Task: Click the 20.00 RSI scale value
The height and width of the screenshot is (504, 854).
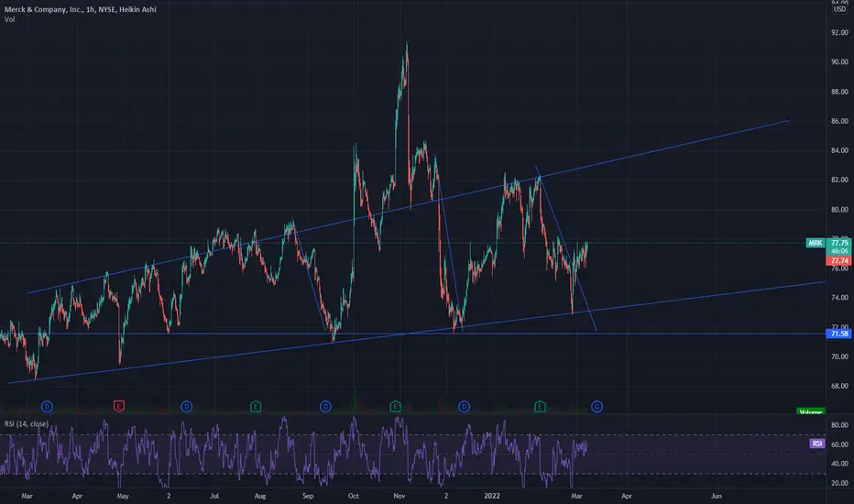Action: pos(839,483)
